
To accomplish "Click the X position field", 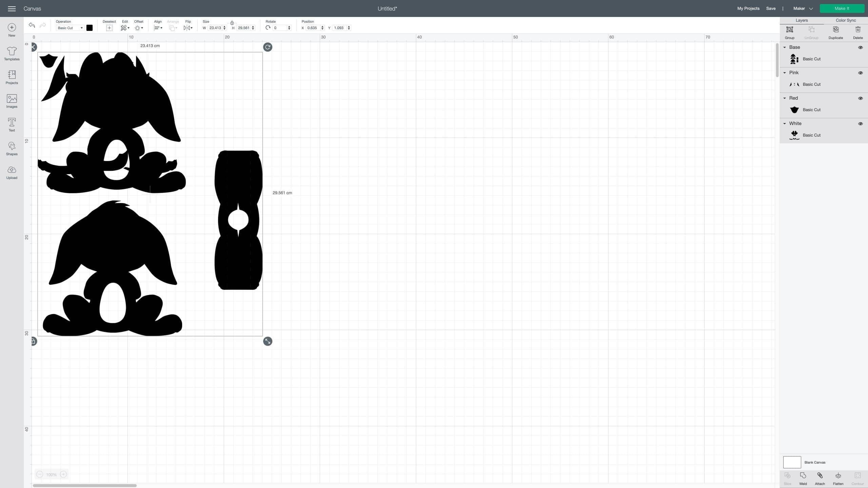I will (x=313, y=28).
